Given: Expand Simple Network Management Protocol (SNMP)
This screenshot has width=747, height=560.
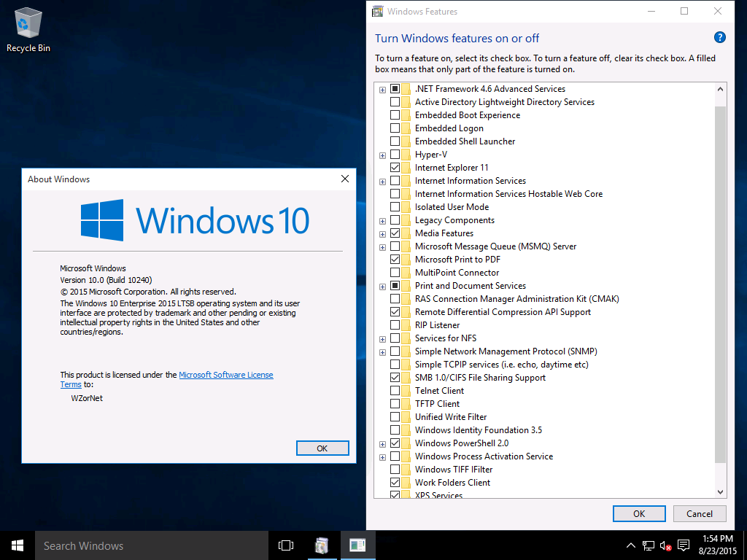Looking at the screenshot, I should click(x=382, y=352).
